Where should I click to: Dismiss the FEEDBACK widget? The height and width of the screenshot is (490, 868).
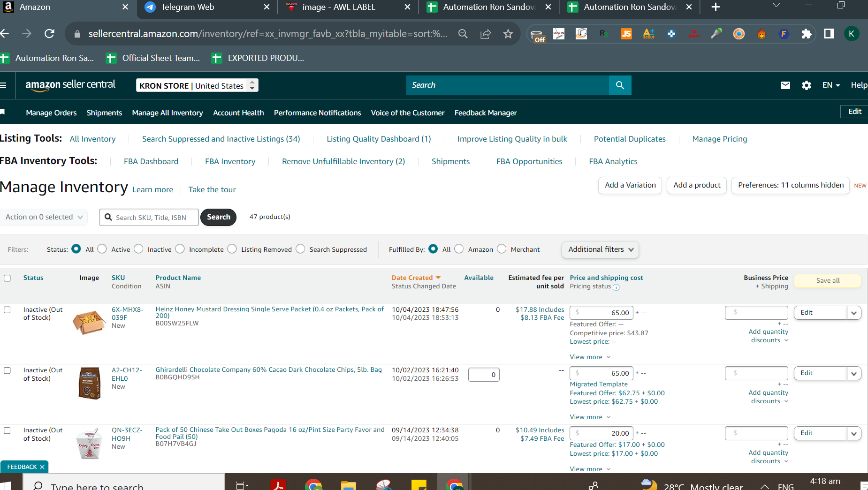[42, 467]
